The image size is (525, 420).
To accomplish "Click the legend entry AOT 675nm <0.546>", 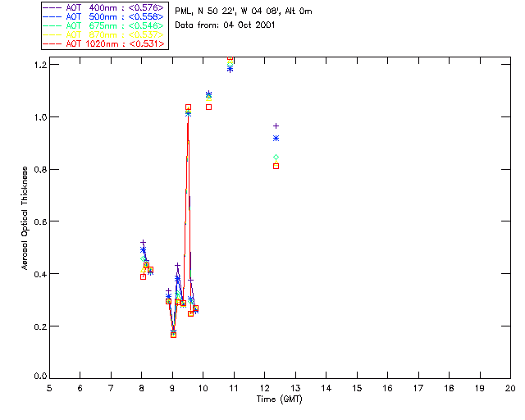I will (104, 25).
